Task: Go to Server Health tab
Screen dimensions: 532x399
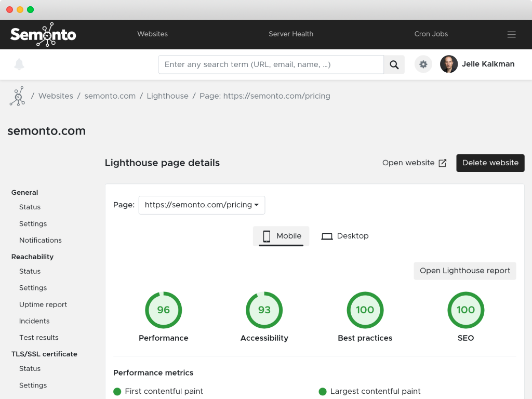Action: coord(291,34)
